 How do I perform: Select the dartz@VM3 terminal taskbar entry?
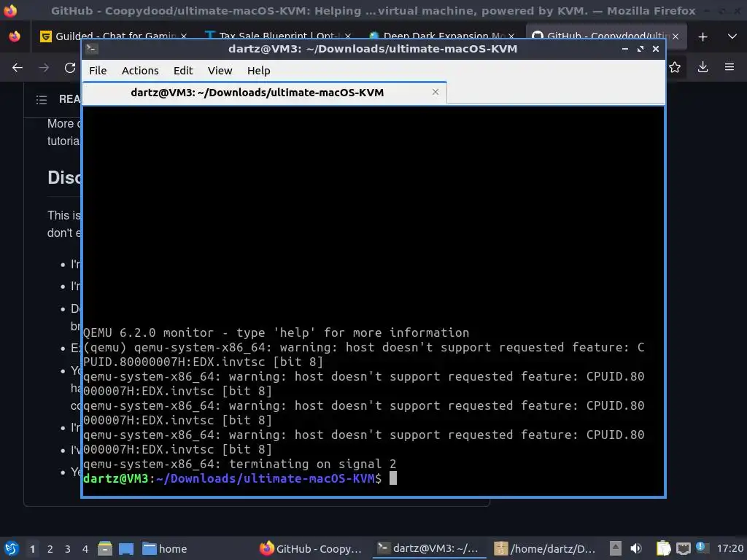point(429,549)
